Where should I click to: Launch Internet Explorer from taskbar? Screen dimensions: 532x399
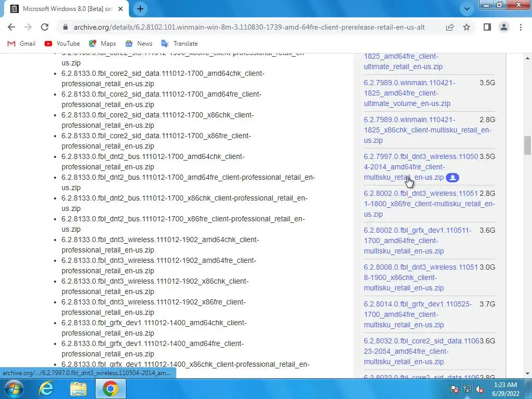pos(46,389)
